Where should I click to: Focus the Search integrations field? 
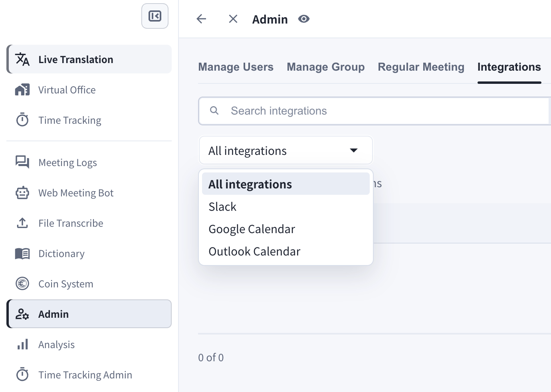click(x=375, y=111)
